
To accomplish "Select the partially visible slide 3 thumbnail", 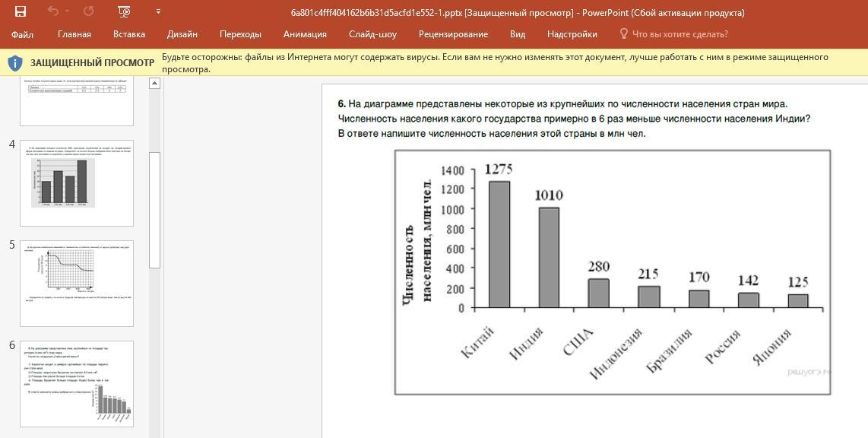I will (x=77, y=101).
